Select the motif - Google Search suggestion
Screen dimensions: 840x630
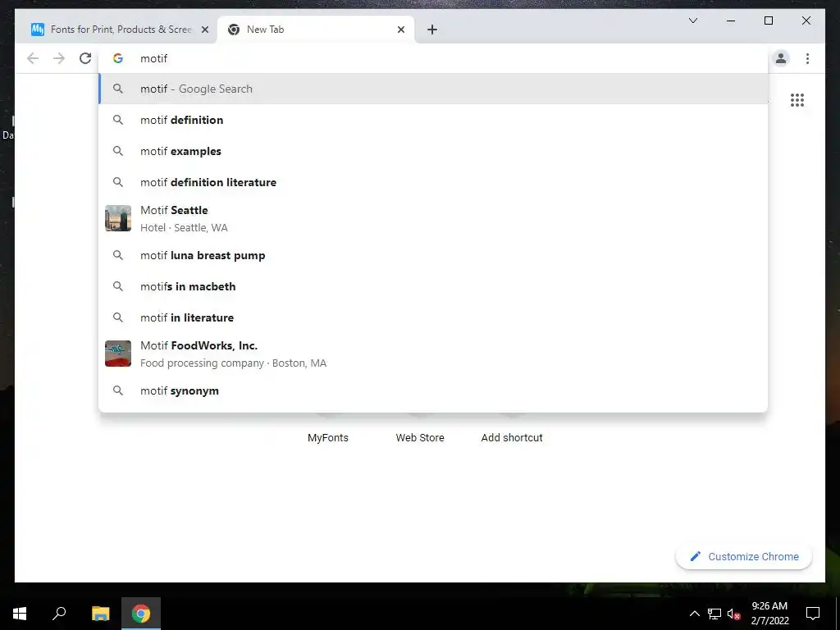click(433, 89)
